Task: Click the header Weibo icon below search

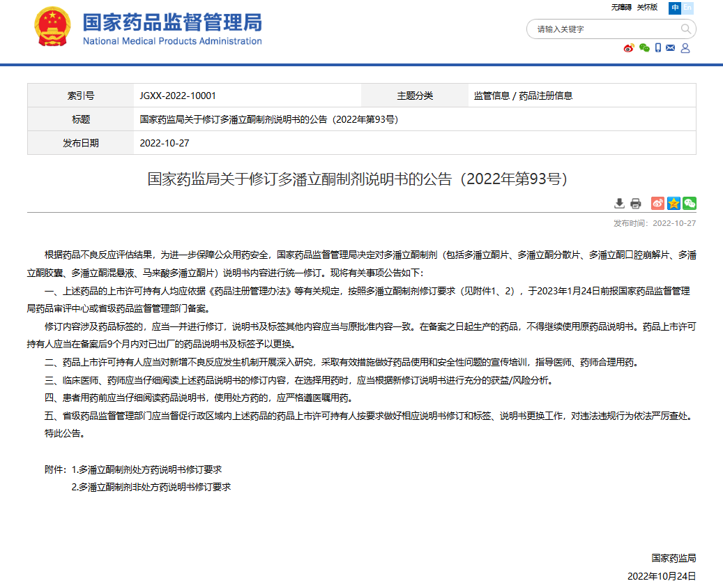Action: tap(629, 48)
